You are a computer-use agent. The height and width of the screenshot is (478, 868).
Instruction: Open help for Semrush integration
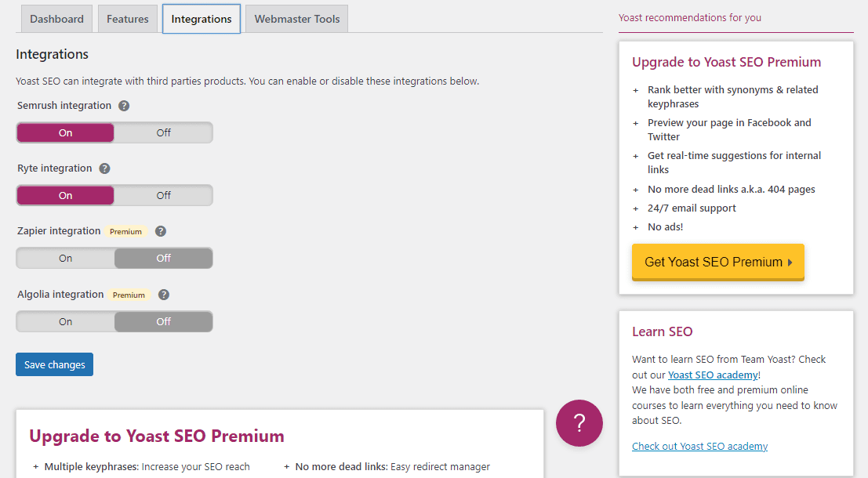[124, 106]
